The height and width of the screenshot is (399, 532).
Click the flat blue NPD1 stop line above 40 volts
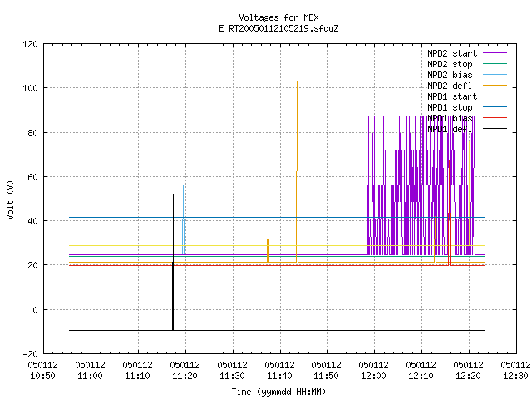click(x=277, y=217)
